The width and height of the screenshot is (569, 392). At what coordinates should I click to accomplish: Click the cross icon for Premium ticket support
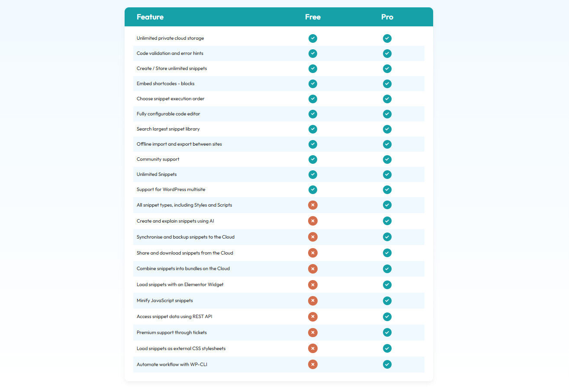click(313, 332)
